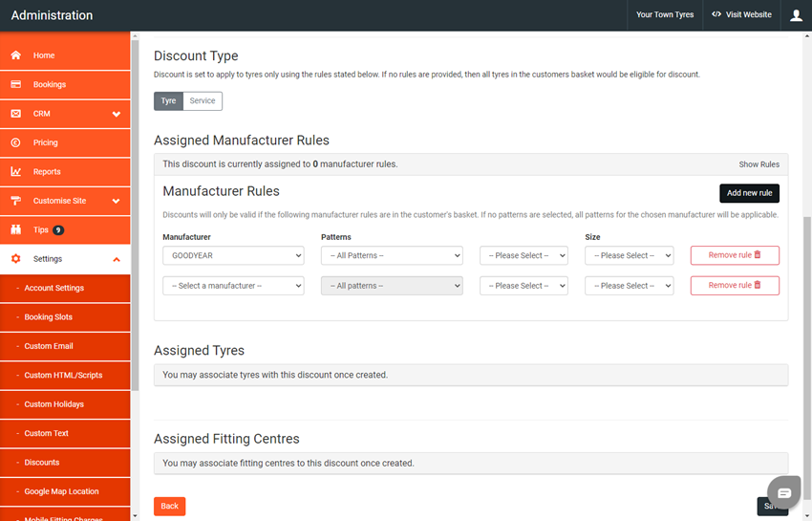Remove the GOODYEAR manufacturer rule
The image size is (812, 521).
click(734, 255)
